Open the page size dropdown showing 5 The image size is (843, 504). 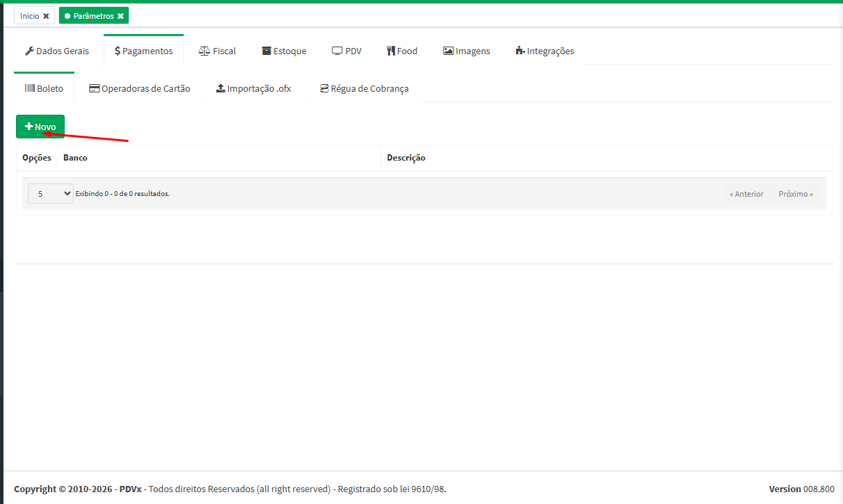coord(51,194)
